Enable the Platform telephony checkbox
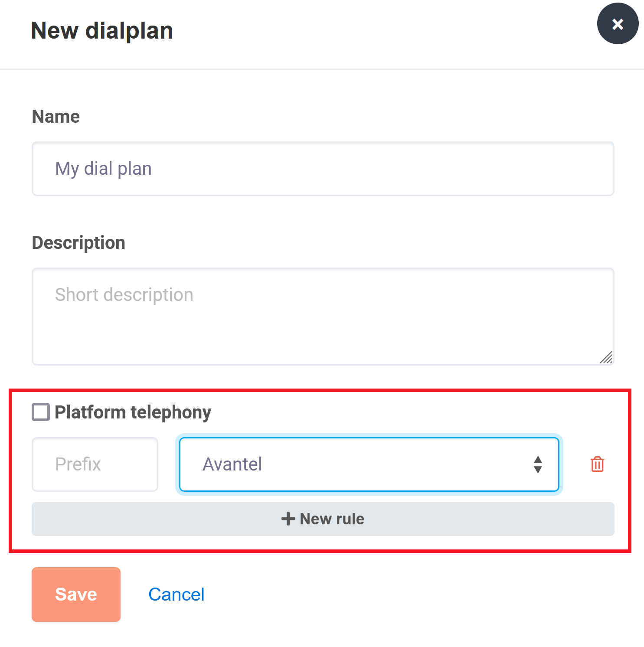 point(41,412)
